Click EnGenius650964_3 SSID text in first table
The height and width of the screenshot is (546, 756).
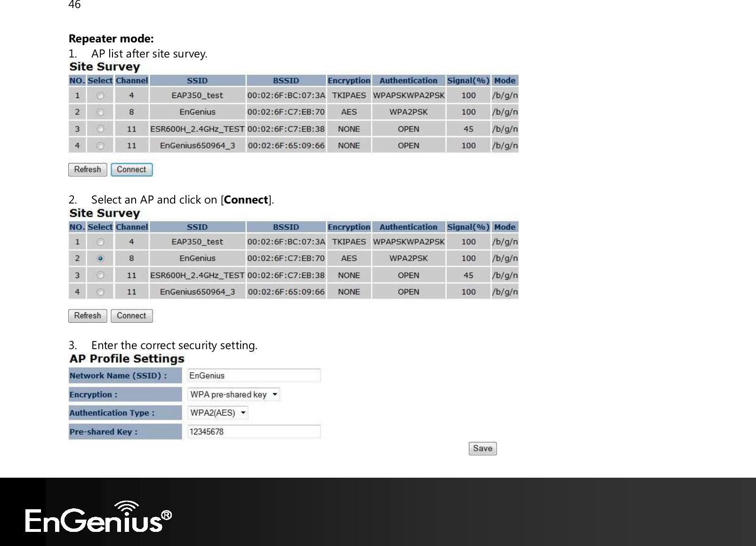tap(197, 146)
